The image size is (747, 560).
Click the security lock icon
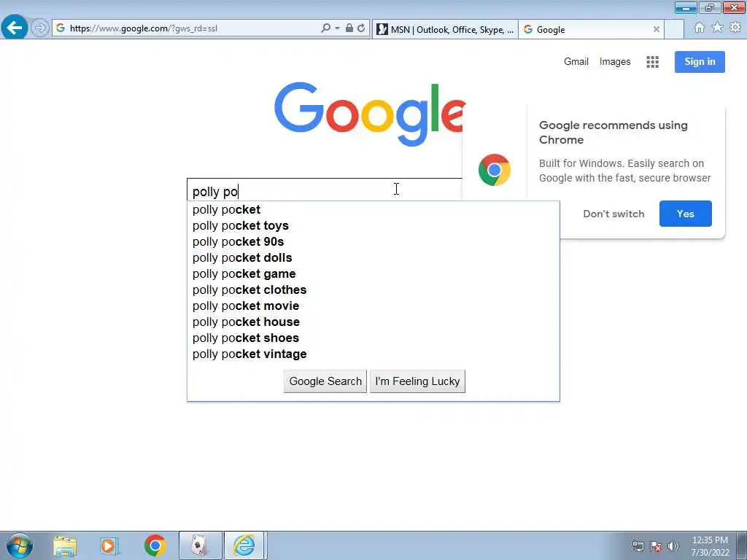349,28
